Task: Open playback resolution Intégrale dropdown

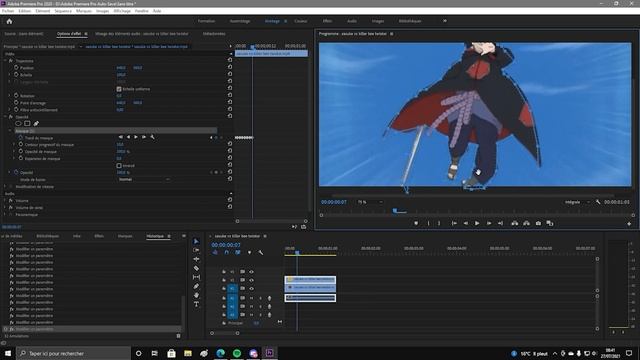Action: click(577, 202)
